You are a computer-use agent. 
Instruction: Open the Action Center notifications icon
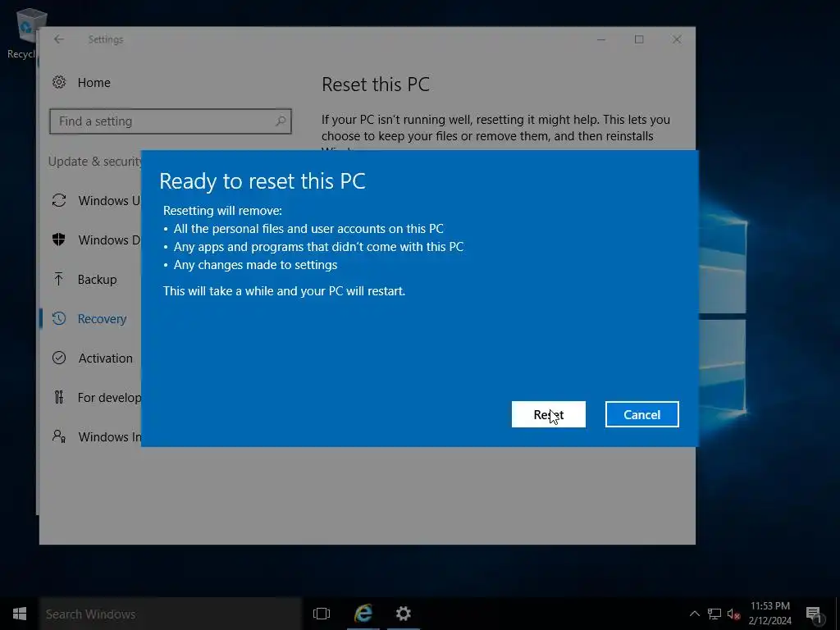(x=815, y=614)
